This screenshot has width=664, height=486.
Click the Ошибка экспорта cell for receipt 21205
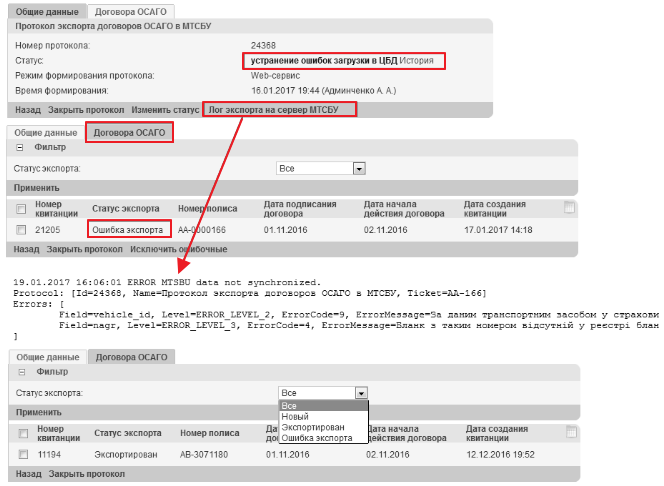point(127,230)
